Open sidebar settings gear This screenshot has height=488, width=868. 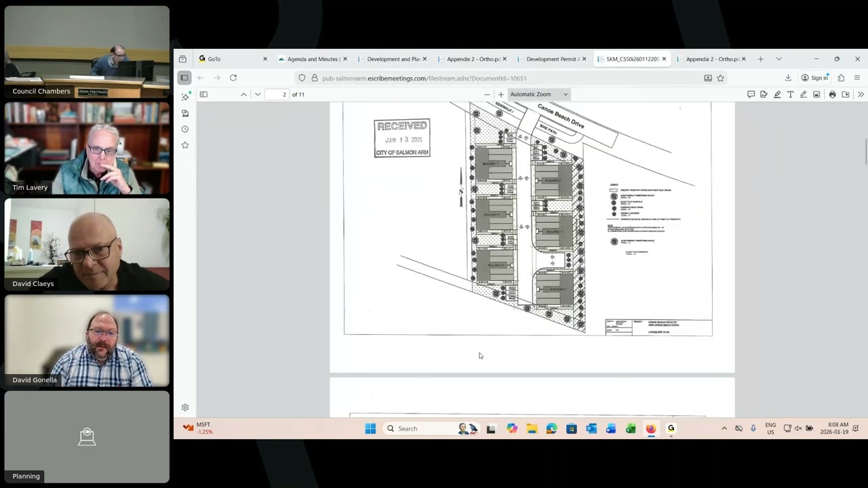click(185, 407)
